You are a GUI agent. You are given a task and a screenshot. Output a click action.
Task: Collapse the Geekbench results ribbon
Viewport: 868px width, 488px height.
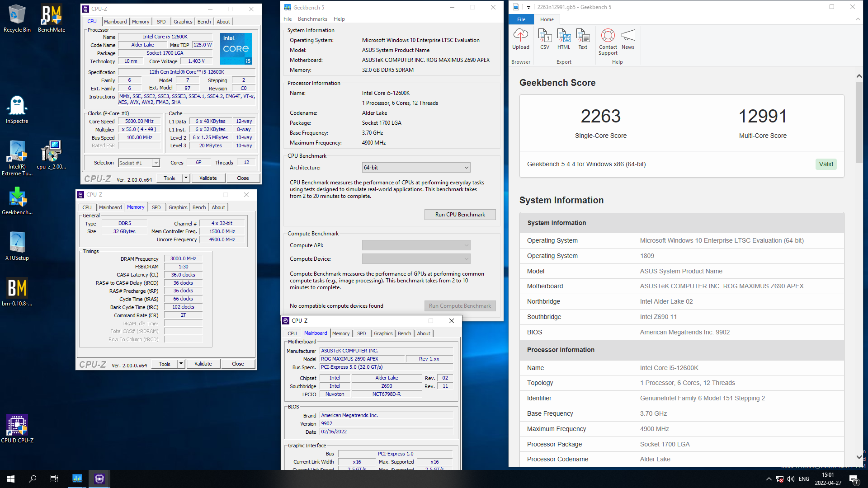coord(858,19)
